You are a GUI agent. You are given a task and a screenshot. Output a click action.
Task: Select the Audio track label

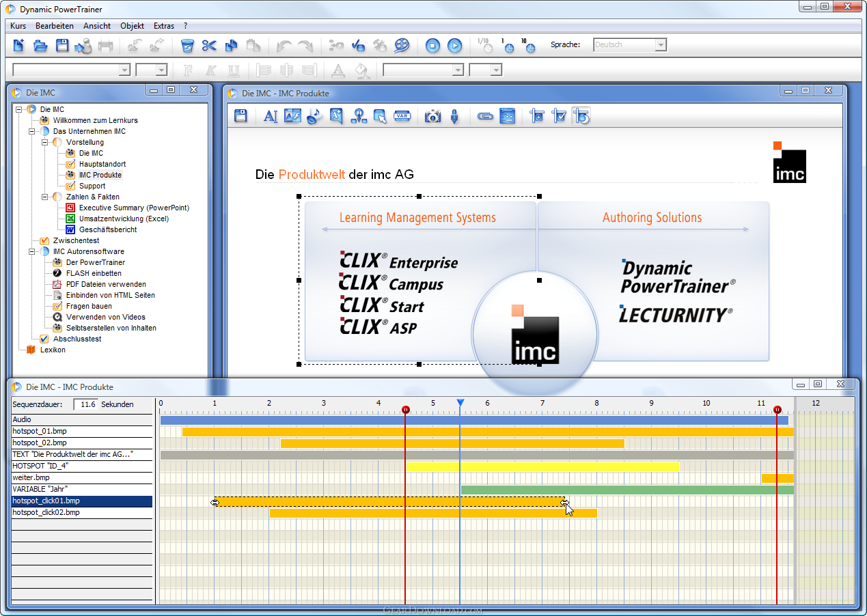point(81,420)
